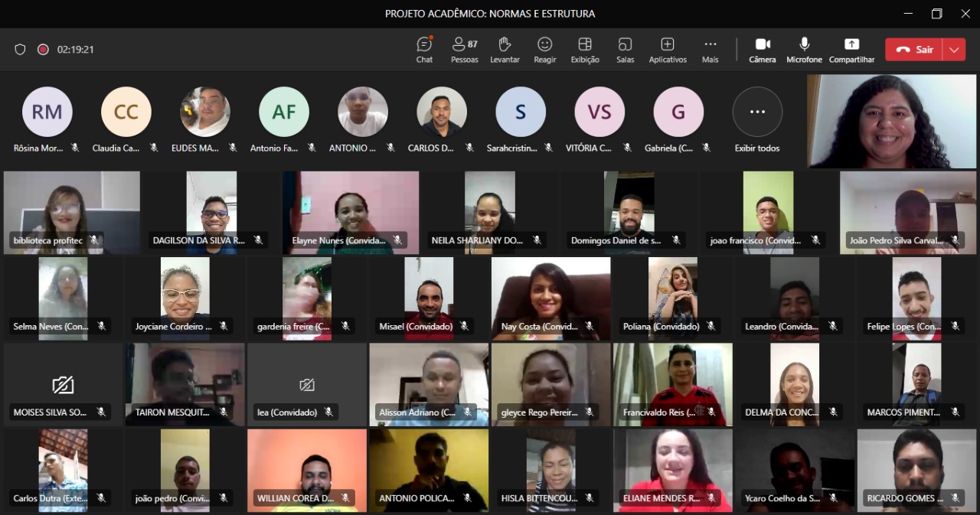
Task: Click the ELIANE MENDES video tile
Action: pos(673,470)
